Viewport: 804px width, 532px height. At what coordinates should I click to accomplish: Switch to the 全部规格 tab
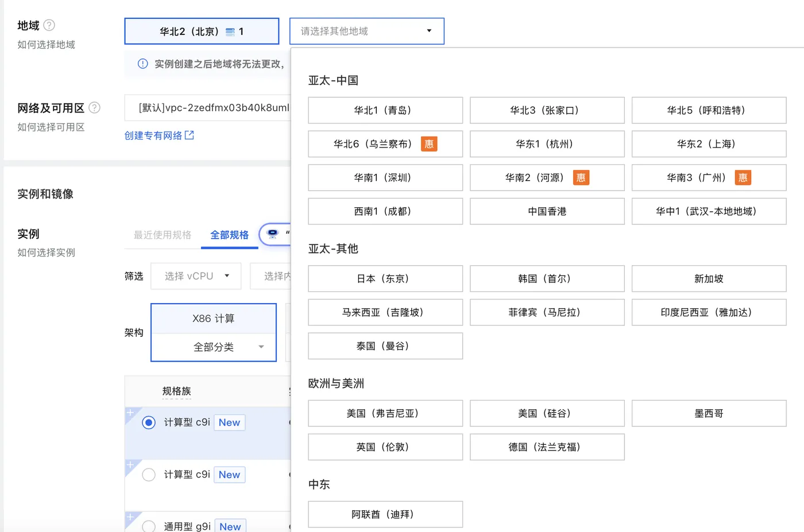229,235
